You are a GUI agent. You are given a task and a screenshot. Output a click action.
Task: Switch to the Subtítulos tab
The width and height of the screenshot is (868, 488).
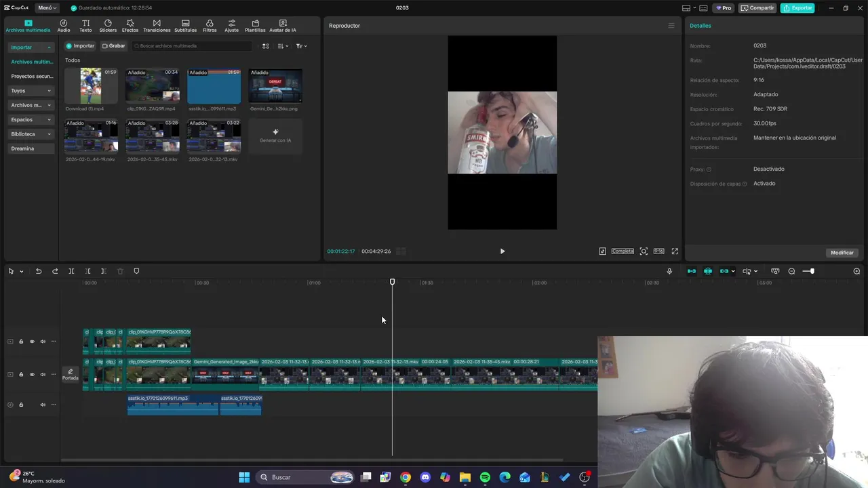tap(185, 26)
